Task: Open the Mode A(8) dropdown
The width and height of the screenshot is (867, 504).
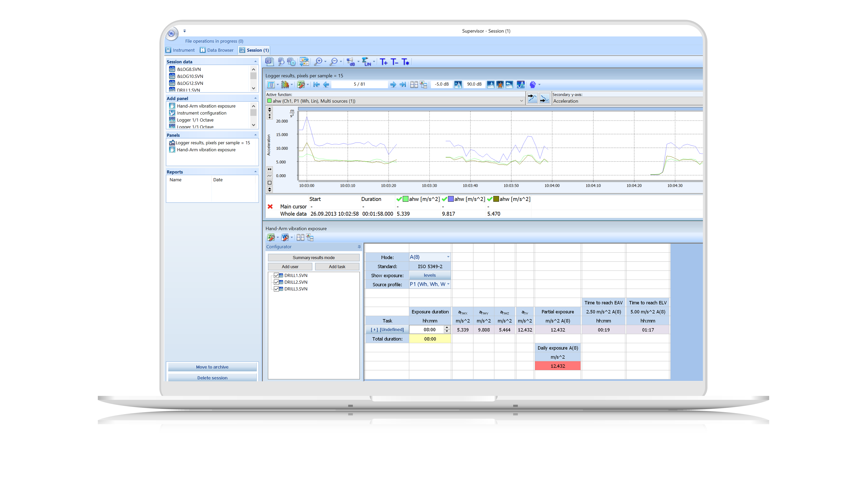Action: (448, 257)
